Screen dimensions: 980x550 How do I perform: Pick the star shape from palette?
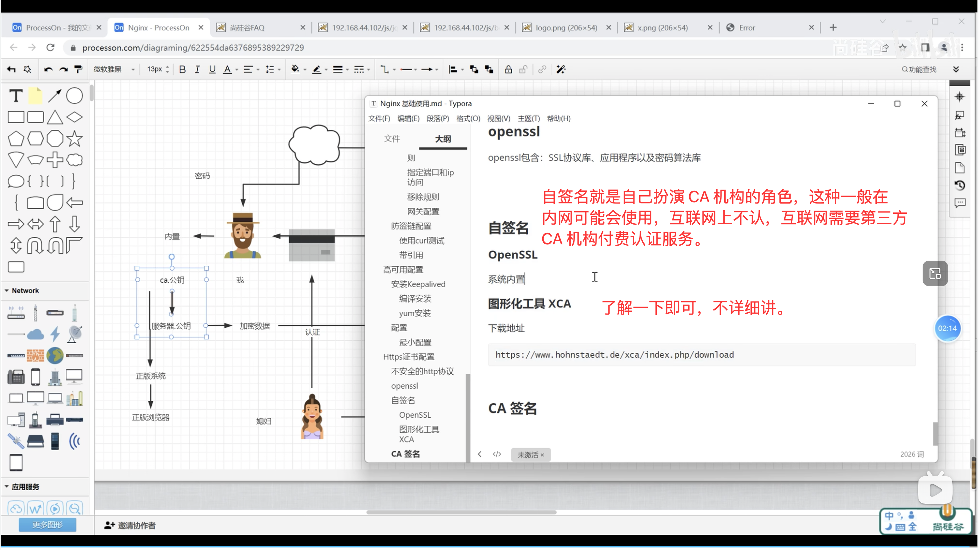[x=74, y=138]
